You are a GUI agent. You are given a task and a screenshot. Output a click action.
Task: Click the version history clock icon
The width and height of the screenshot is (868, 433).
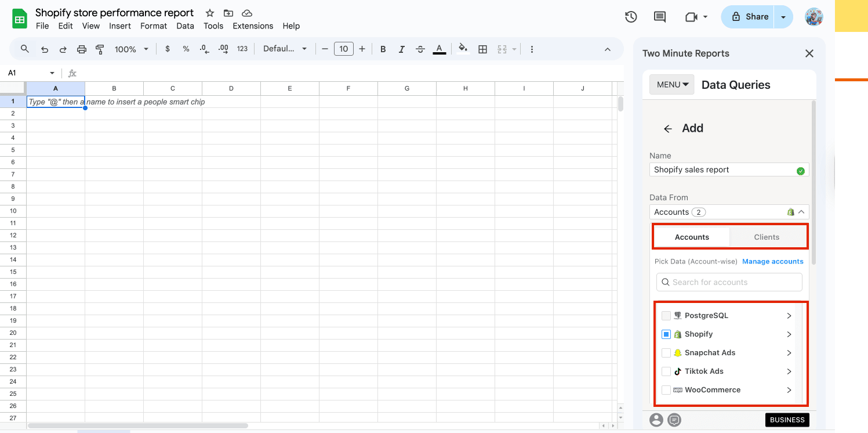point(631,17)
